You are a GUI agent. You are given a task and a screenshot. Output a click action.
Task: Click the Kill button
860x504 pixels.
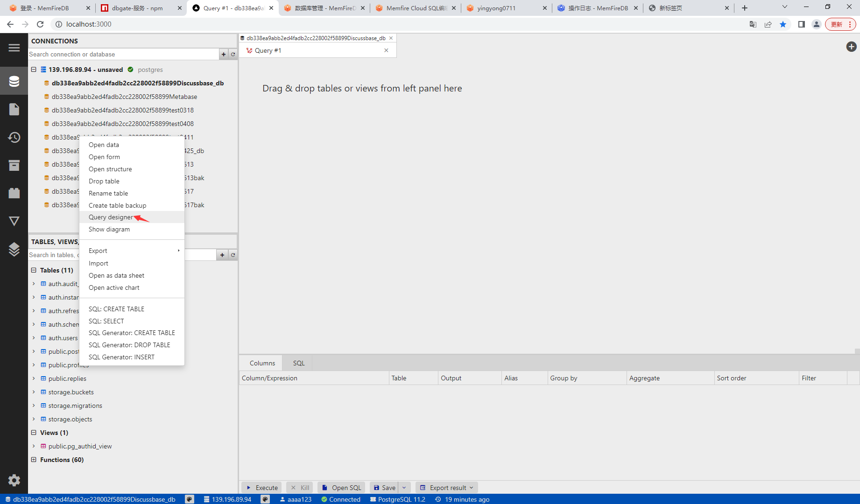tap(300, 488)
